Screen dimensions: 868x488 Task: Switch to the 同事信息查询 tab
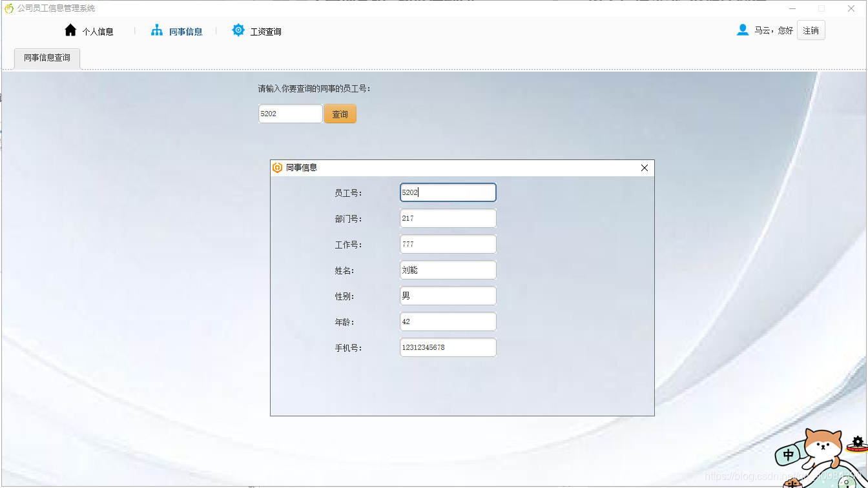(47, 58)
